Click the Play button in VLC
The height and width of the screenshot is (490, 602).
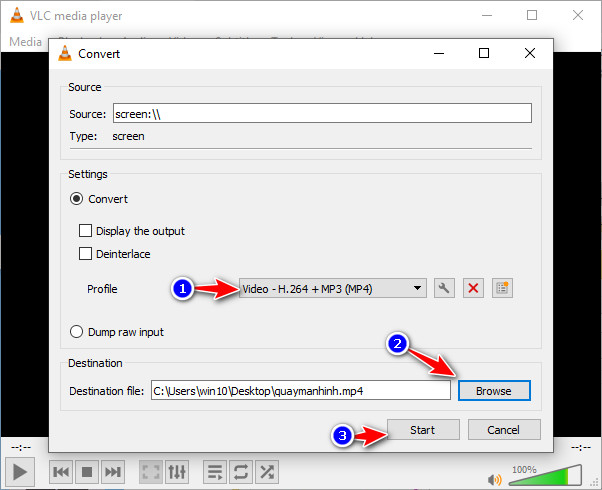[x=20, y=472]
